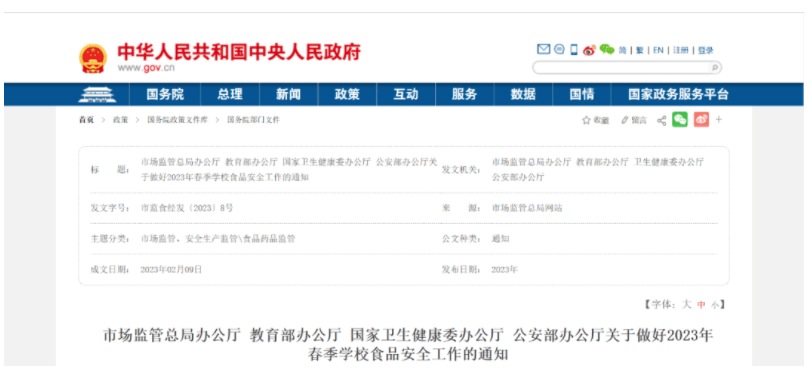Open the 互动 menu item
The width and height of the screenshot is (812, 371).
tap(405, 94)
